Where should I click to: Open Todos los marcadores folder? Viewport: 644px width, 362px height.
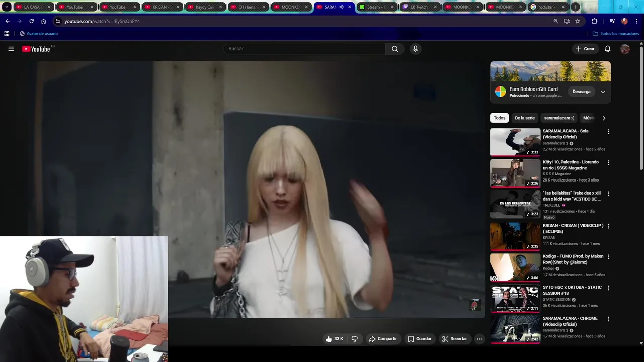click(x=616, y=34)
